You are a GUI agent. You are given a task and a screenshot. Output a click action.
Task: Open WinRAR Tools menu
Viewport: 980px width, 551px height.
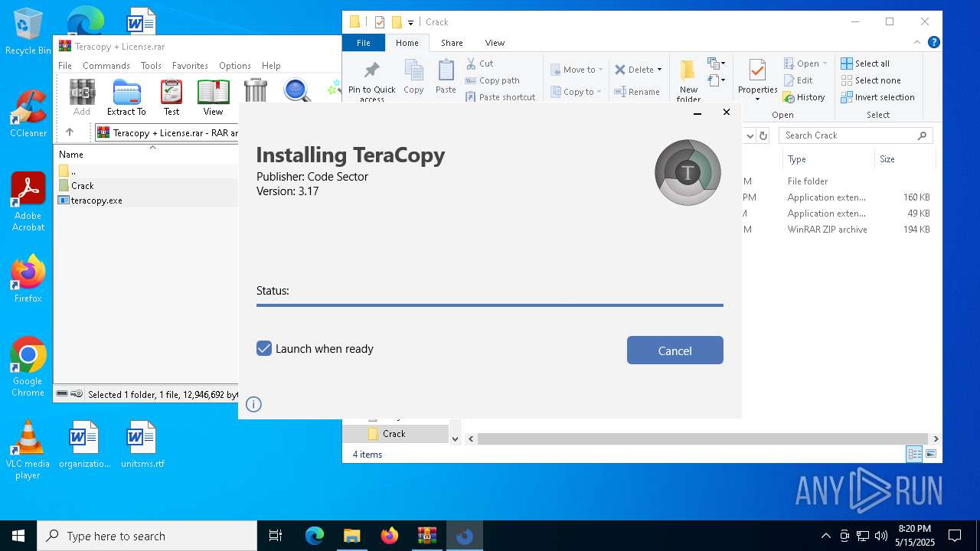151,66
